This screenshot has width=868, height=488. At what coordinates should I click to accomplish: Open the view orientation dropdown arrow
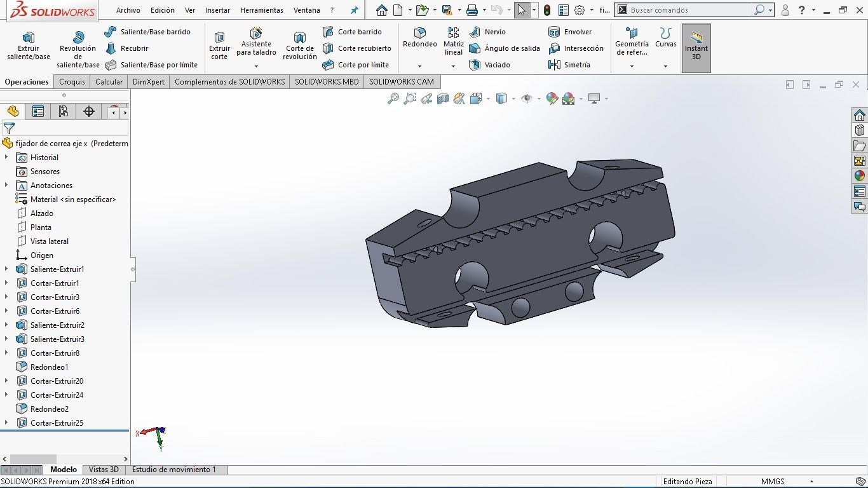pyautogui.click(x=488, y=98)
